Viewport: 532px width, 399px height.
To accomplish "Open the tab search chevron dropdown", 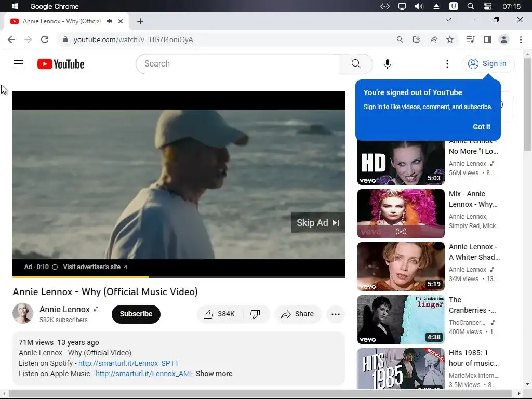I will tap(448, 20).
